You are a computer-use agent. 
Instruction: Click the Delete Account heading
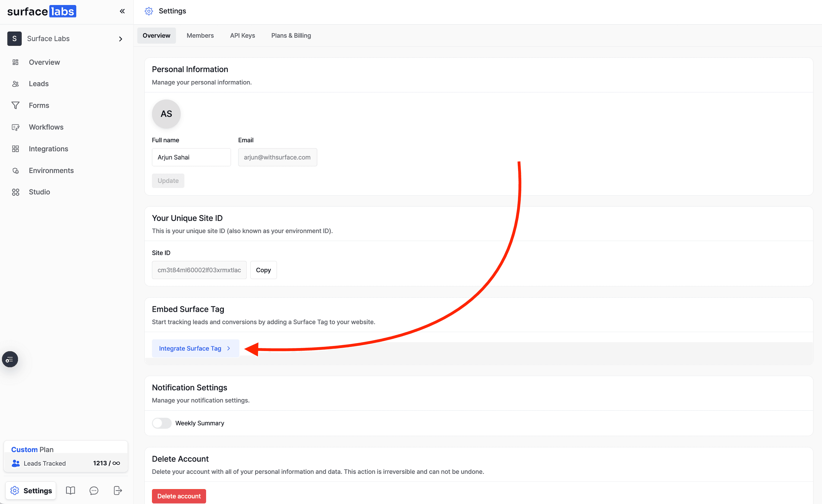180,459
